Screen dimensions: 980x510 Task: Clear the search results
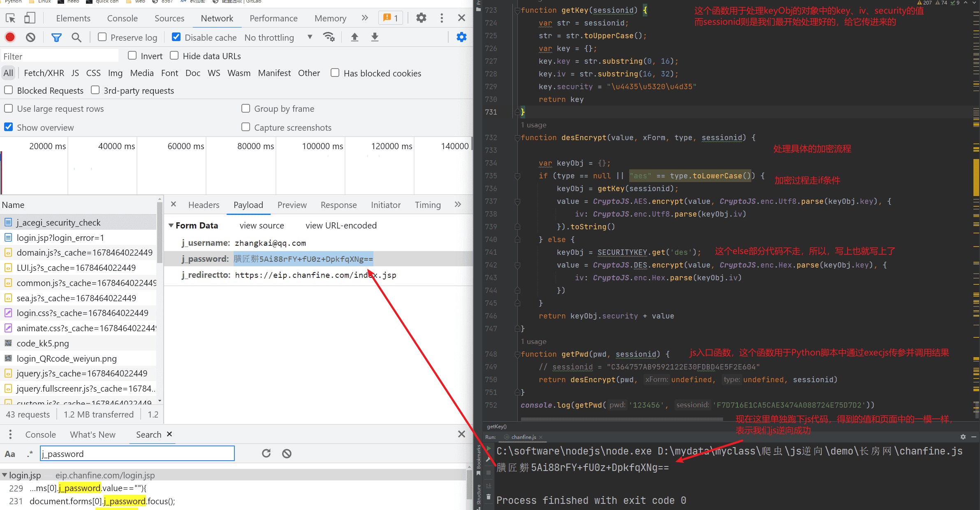pyautogui.click(x=287, y=453)
